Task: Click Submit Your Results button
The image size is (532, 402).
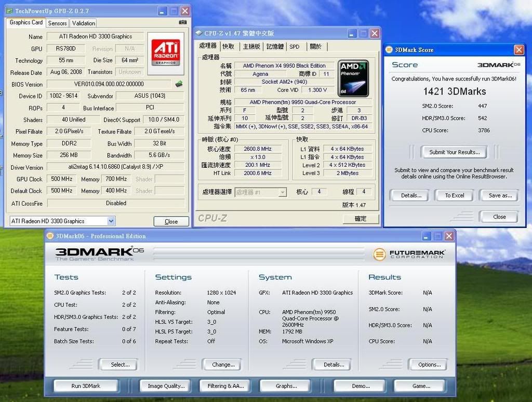Action: coord(454,152)
